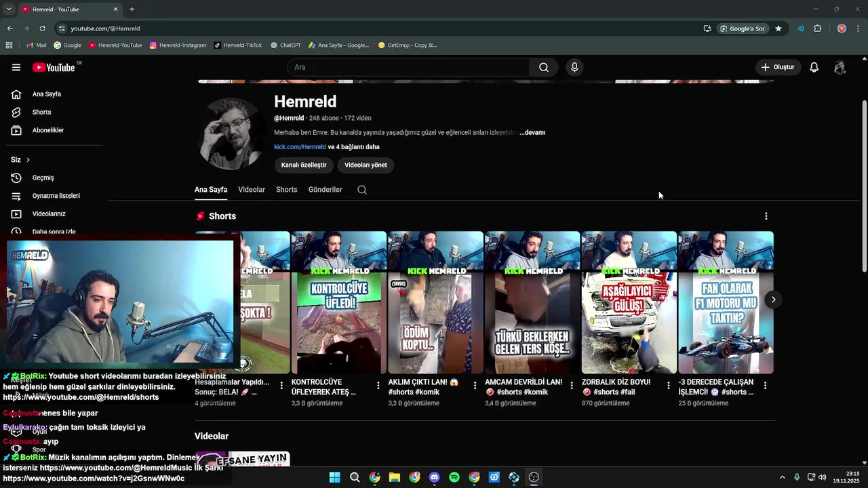Open the Hemreld-Instagram bookmark
The height and width of the screenshot is (488, 868).
(178, 45)
